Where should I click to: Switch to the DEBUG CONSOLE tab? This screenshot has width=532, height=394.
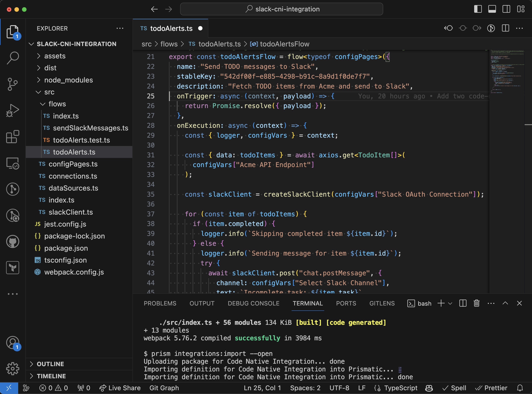253,303
